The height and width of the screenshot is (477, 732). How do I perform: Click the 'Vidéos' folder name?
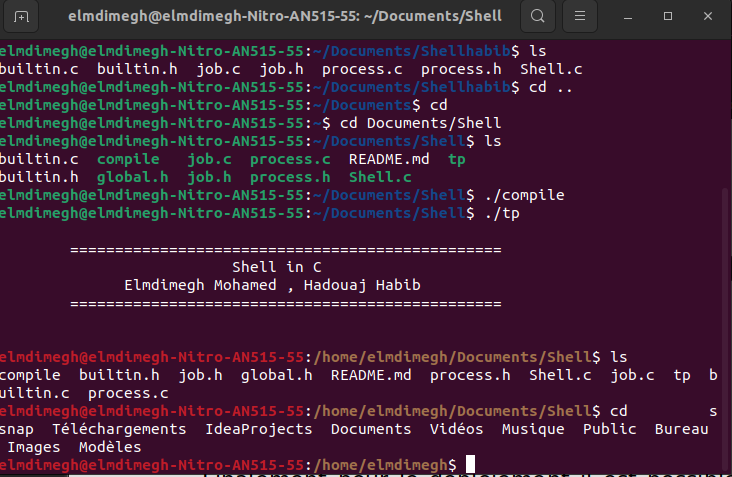pyautogui.click(x=456, y=429)
